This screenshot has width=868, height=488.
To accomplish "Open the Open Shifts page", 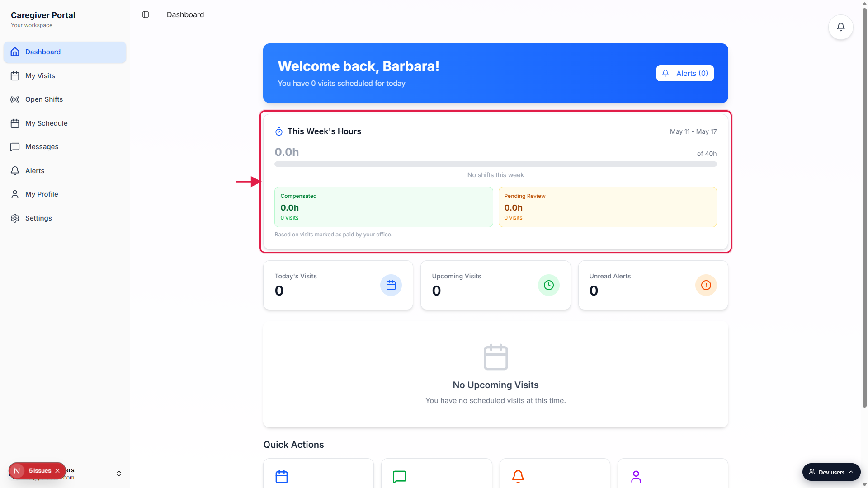I will (65, 99).
